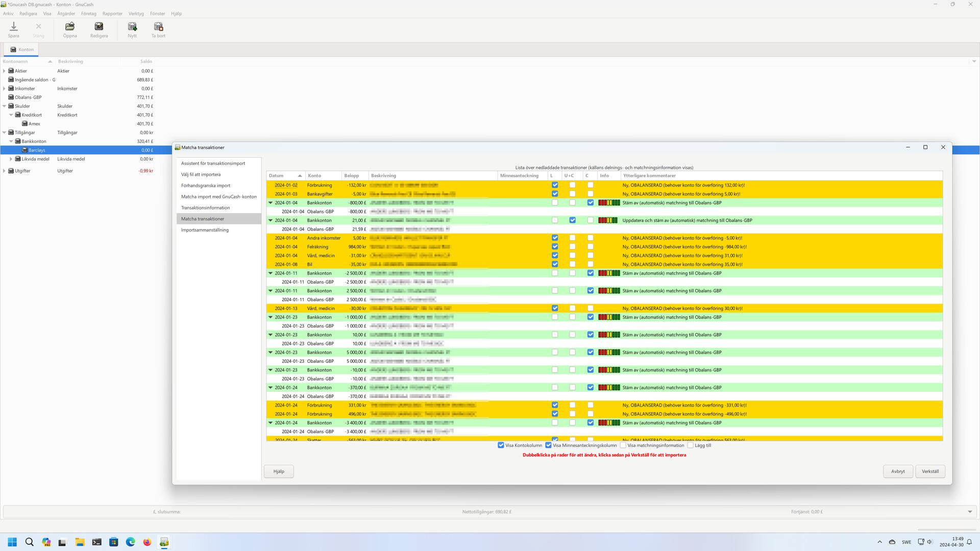This screenshot has width=980, height=551.
Task: Click the GnuCash icon in the taskbar
Action: pyautogui.click(x=164, y=542)
